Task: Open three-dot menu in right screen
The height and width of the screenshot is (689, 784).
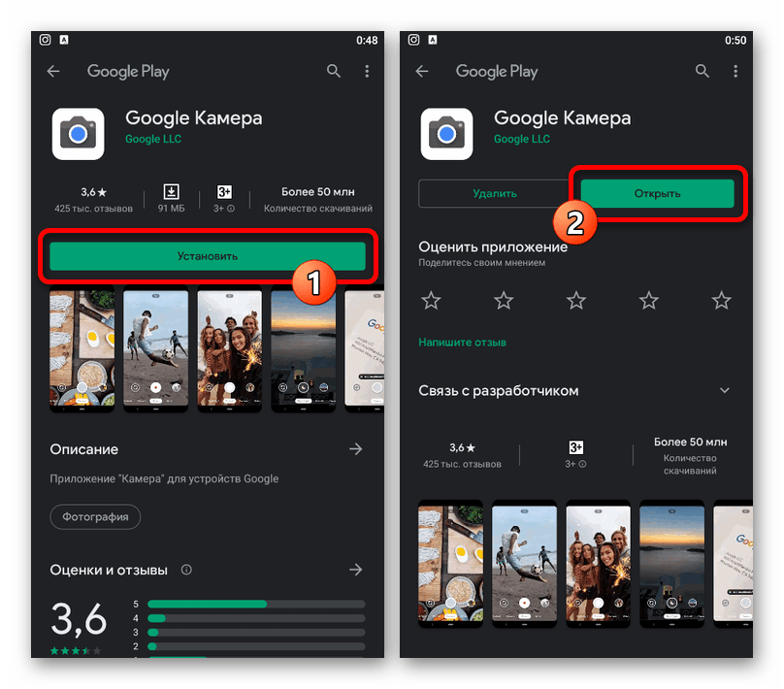Action: (735, 72)
